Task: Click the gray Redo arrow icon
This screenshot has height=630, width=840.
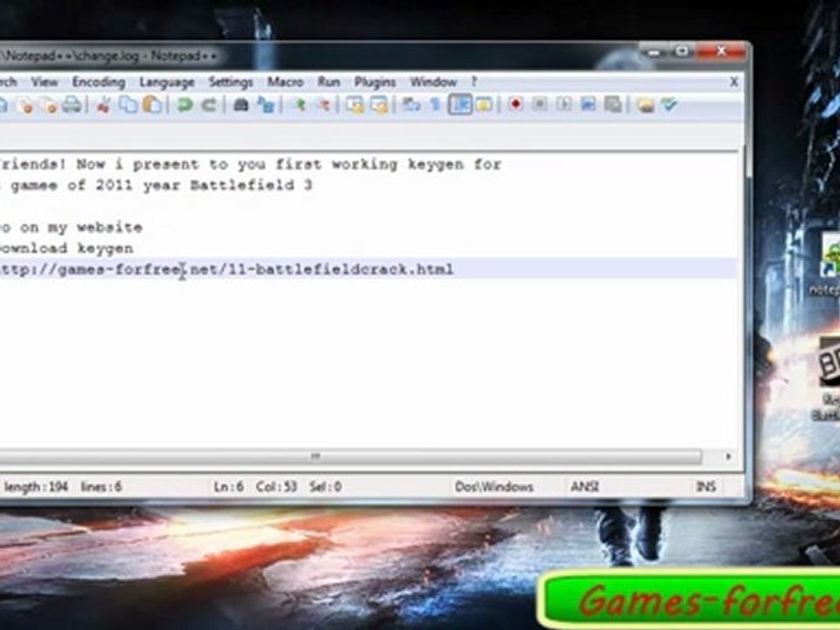Action: pos(208,105)
